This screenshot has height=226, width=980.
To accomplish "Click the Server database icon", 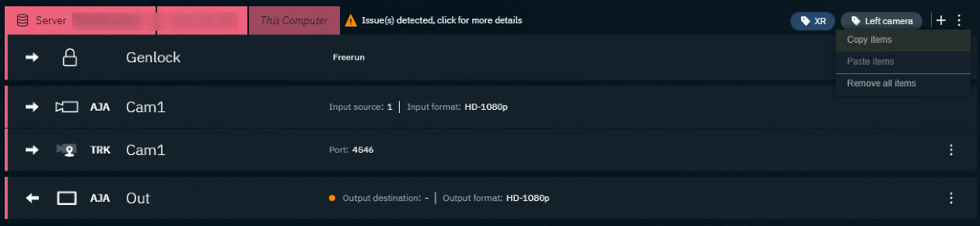I will pos(22,21).
